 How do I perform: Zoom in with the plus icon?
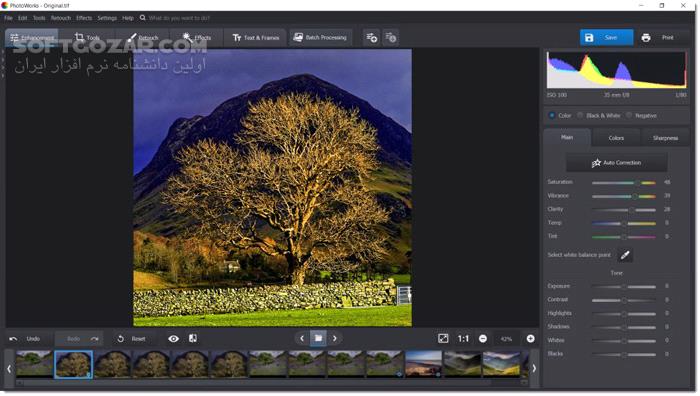[530, 339]
